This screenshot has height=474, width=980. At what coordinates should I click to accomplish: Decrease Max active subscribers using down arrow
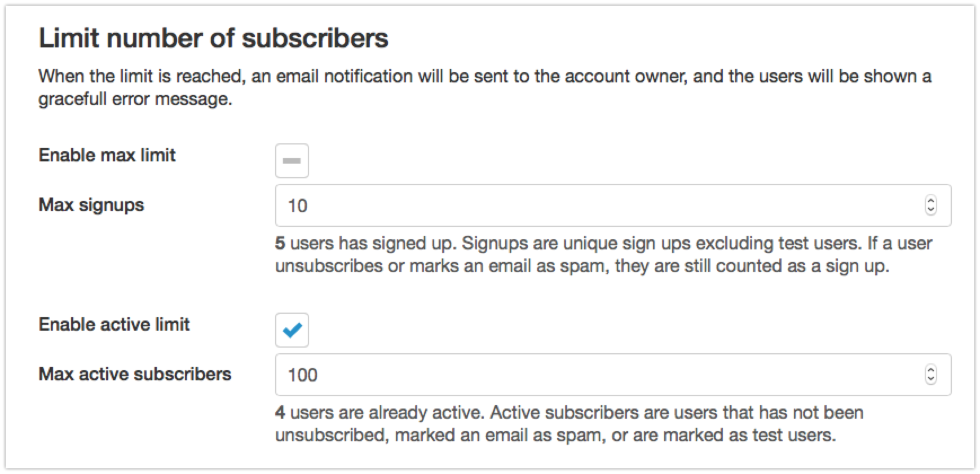(931, 379)
